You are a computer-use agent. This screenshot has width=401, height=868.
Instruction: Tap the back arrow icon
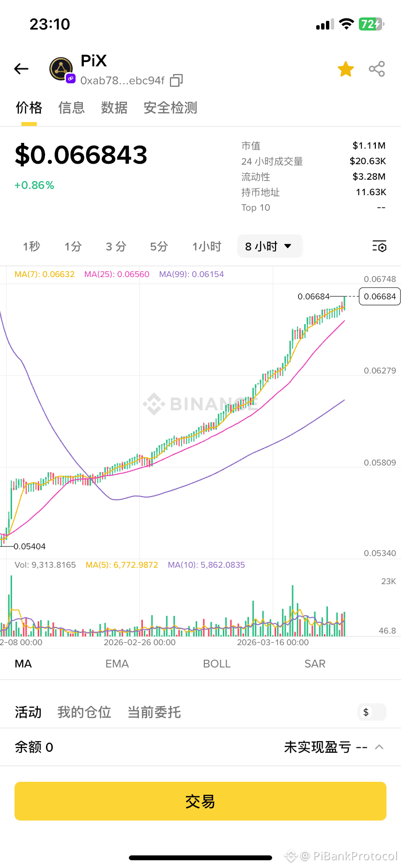[x=21, y=69]
